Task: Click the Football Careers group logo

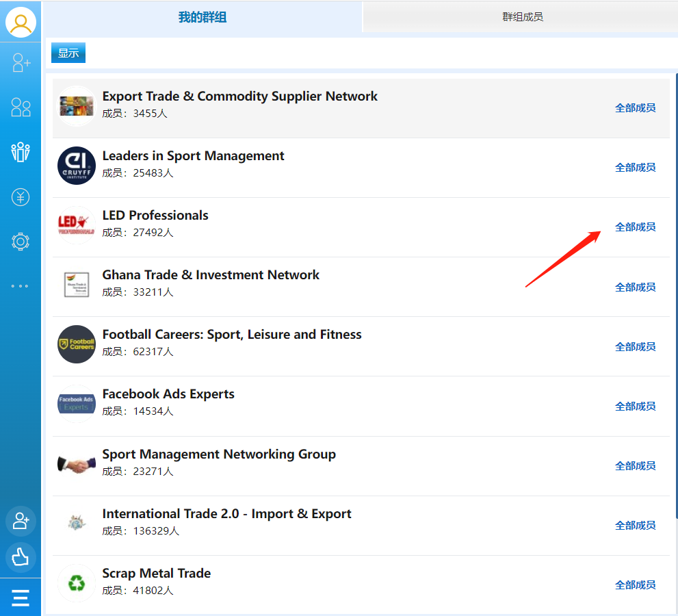Action: (77, 344)
